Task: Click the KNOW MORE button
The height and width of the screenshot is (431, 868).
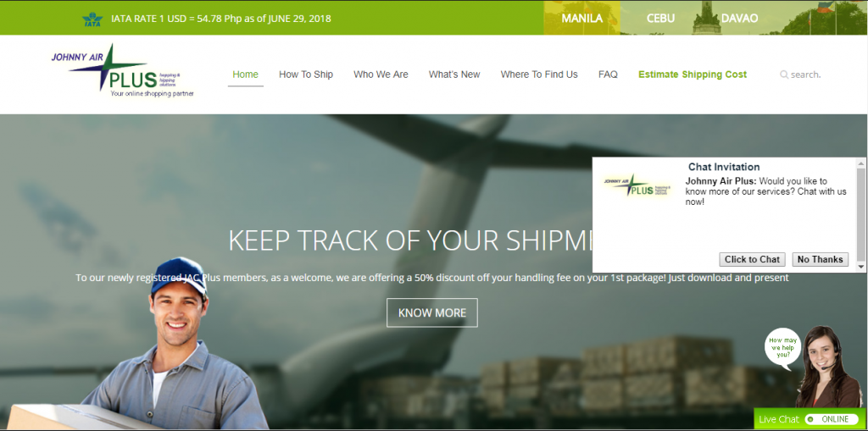Action: pyautogui.click(x=431, y=312)
